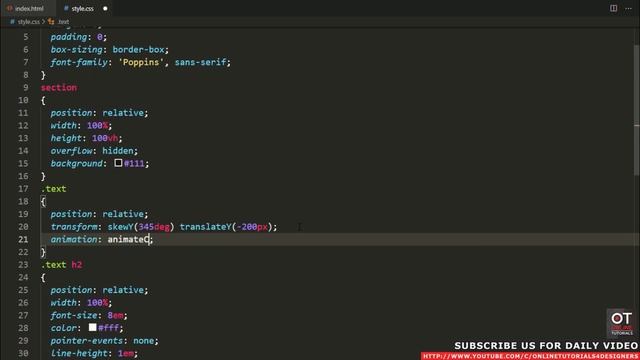This screenshot has width=640, height=360.
Task: Click 'skewY' in the transform line
Action: pos(120,227)
